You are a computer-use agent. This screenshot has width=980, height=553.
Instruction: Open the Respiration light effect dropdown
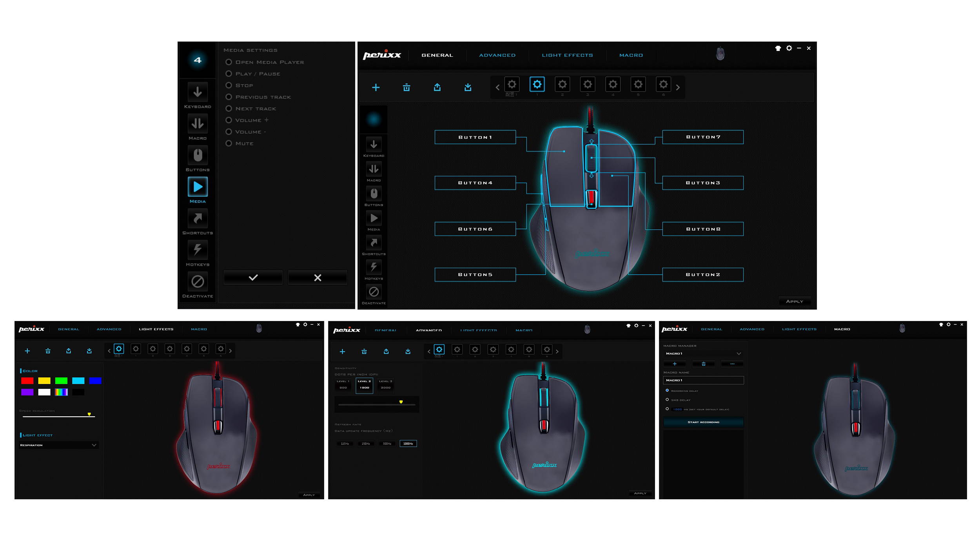pos(58,445)
